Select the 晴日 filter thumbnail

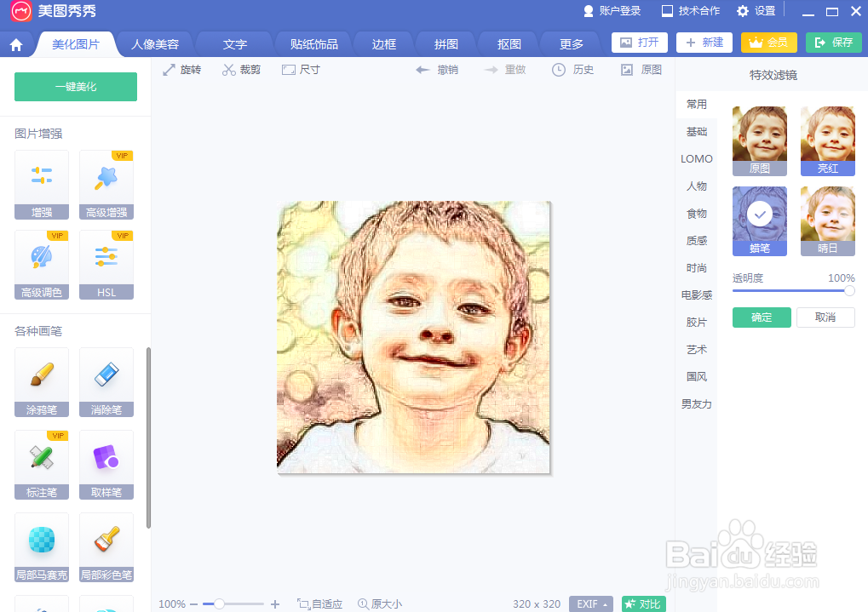pos(828,220)
